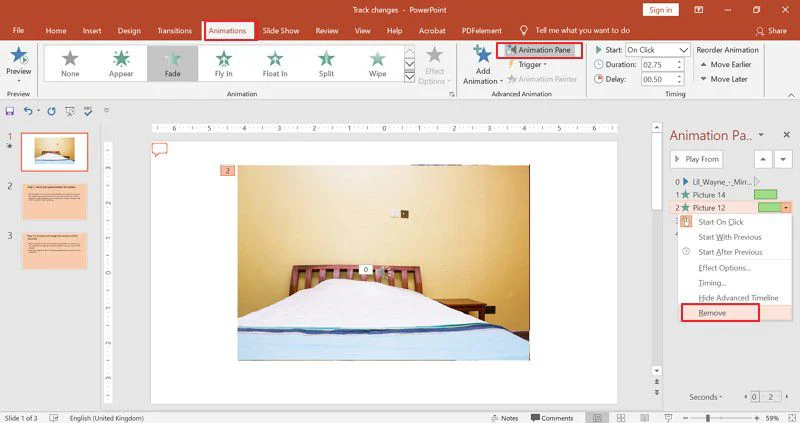Select slide 2 thumbnail
This screenshot has width=800, height=423.
(55, 202)
